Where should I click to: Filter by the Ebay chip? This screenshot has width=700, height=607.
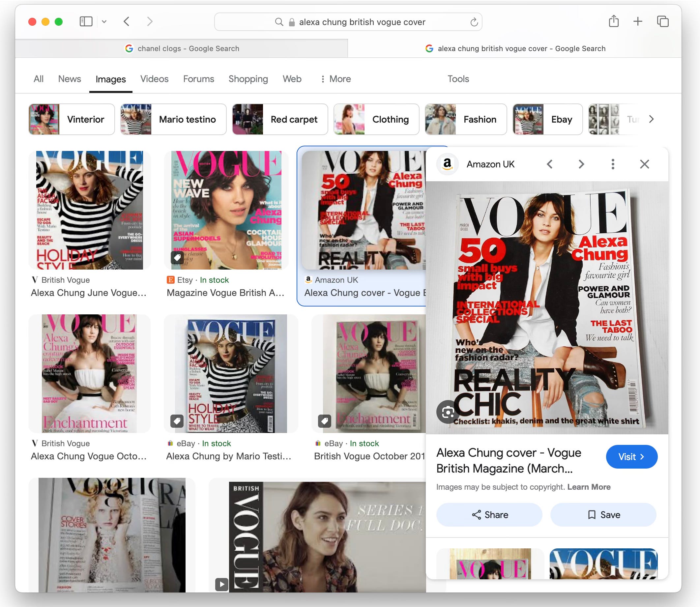pyautogui.click(x=547, y=119)
